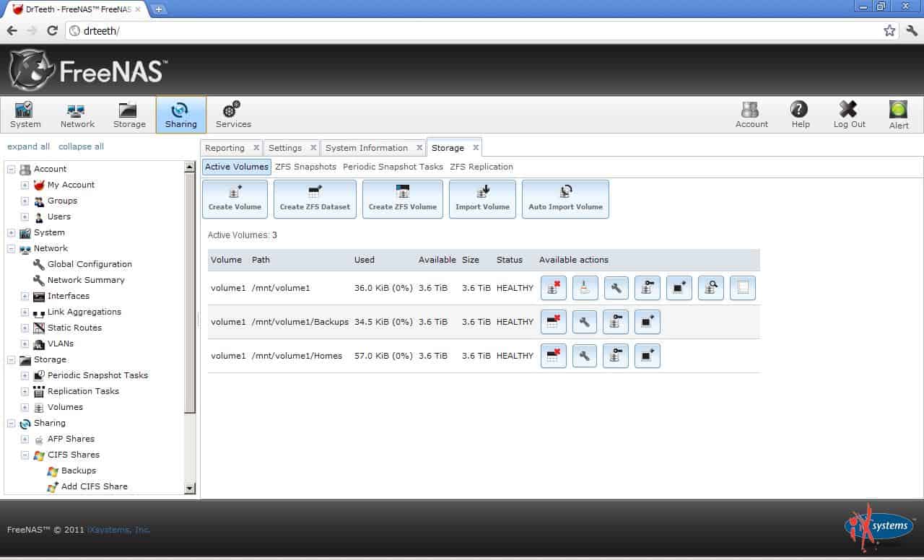The width and height of the screenshot is (924, 560).
Task: Switch to the System Information tab
Action: click(x=367, y=148)
